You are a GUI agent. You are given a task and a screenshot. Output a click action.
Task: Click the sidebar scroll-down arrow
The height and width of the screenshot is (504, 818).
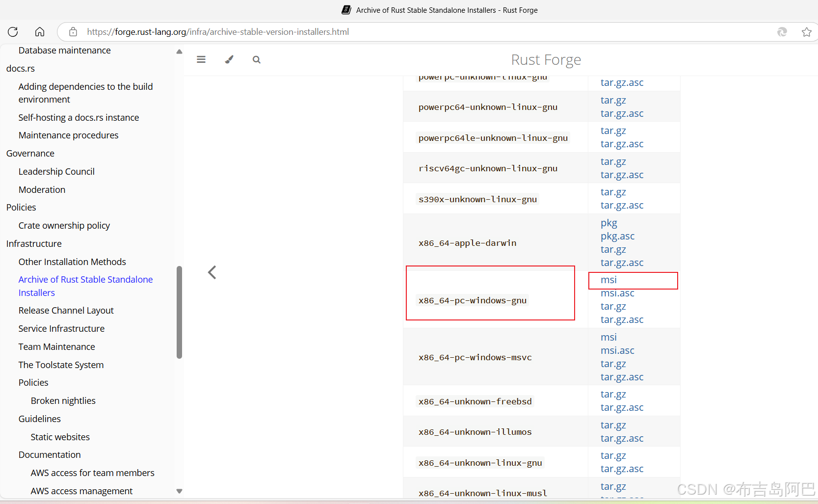pyautogui.click(x=179, y=491)
